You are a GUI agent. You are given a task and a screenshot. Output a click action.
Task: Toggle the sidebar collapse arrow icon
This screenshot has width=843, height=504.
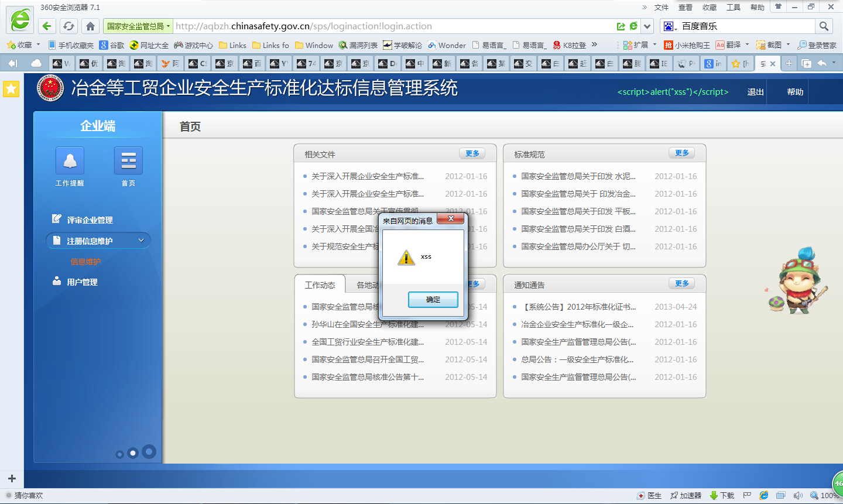[x=13, y=63]
